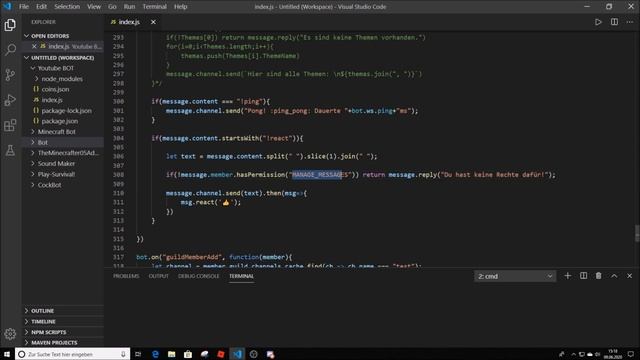Close the terminal panel
The image size is (640, 360).
point(629,276)
